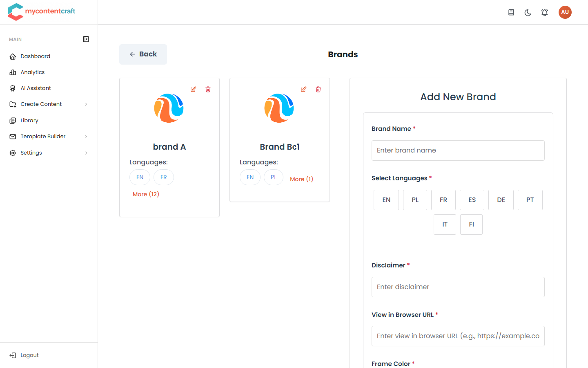The height and width of the screenshot is (368, 588).
Task: Click the Logout link
Action: tap(24, 355)
